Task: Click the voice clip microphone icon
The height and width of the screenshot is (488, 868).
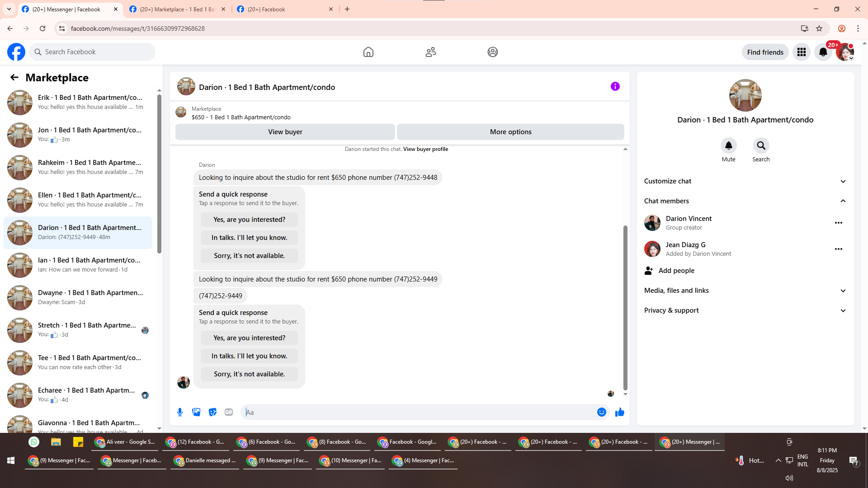Action: click(x=180, y=412)
